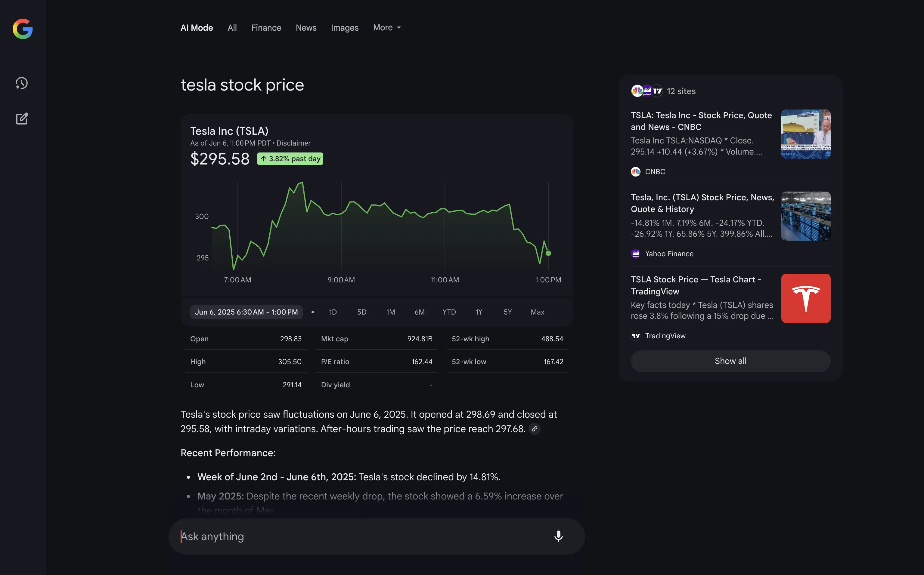Screen dimensions: 924x575
Task: Expand the More dropdown menu
Action: click(387, 27)
